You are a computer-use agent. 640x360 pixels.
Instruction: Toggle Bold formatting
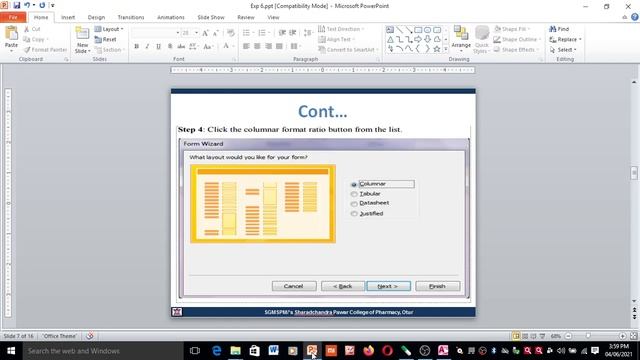pyautogui.click(x=136, y=47)
